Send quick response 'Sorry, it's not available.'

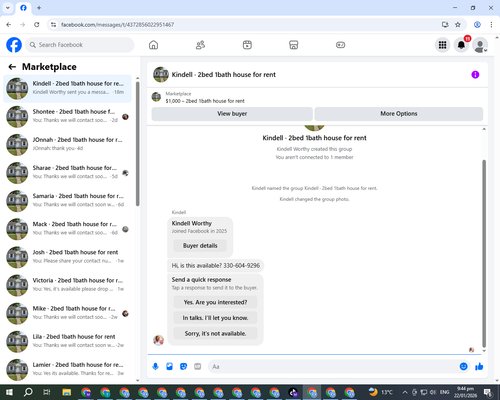click(x=215, y=333)
